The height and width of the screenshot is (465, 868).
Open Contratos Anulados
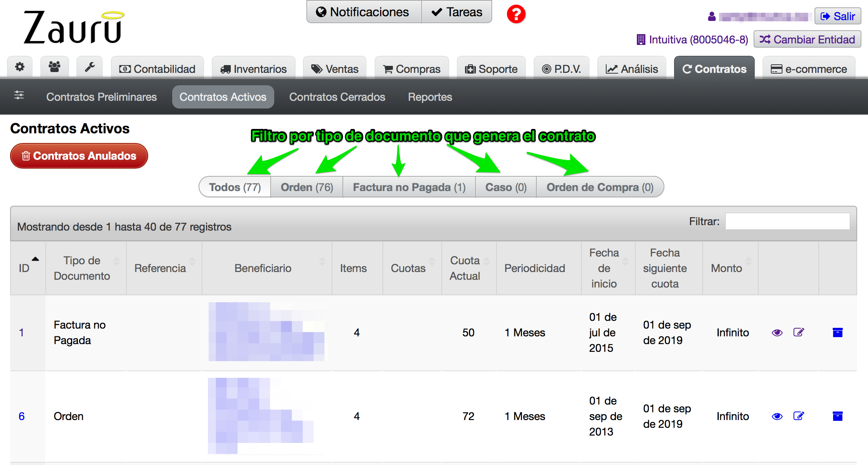click(x=79, y=156)
